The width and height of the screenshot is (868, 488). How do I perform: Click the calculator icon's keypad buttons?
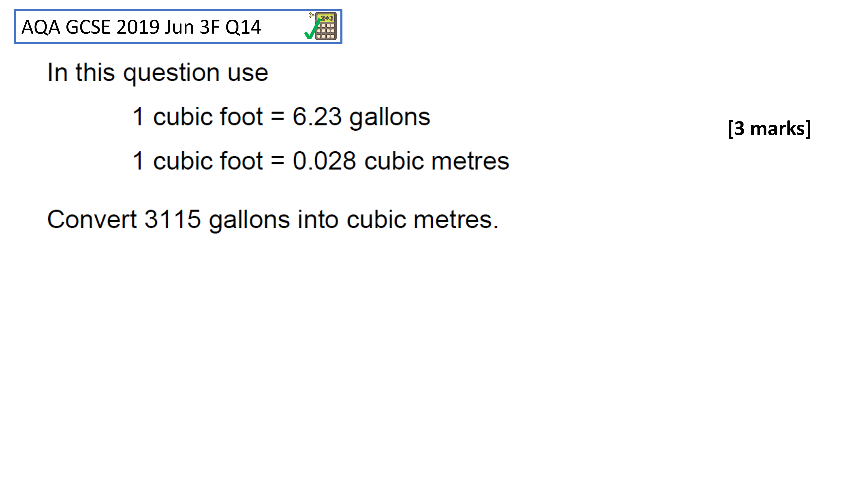326,31
